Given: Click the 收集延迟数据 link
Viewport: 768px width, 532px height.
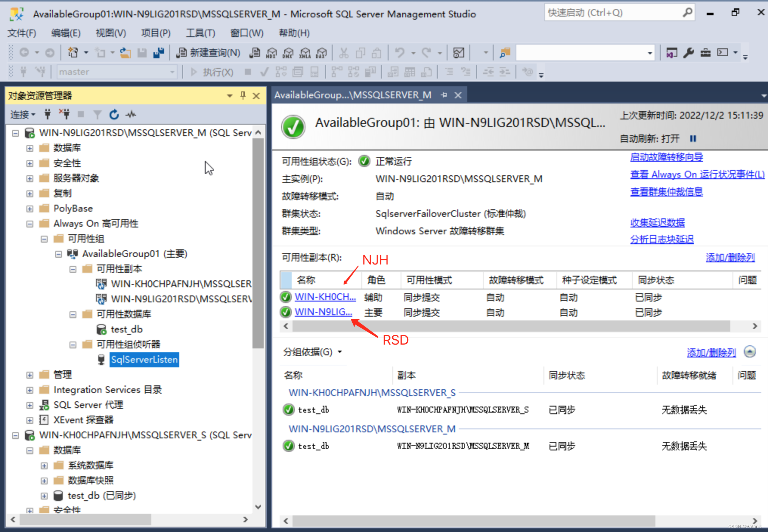Looking at the screenshot, I should point(657,223).
